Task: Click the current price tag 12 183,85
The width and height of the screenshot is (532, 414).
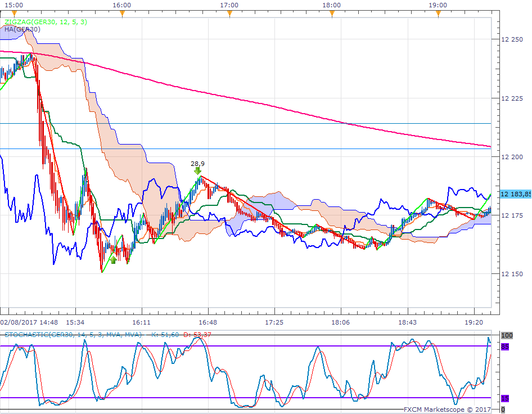Action: (x=515, y=194)
